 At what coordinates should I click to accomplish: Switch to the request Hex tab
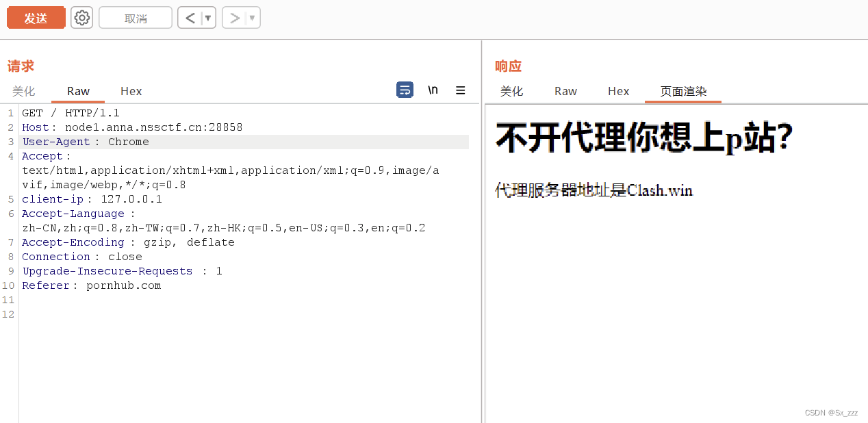131,91
